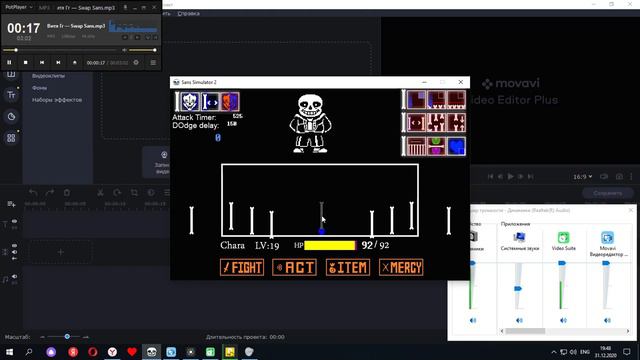640x360 pixels.
Task: Mute PotPlayer using speaker icon
Action: coord(124,50)
